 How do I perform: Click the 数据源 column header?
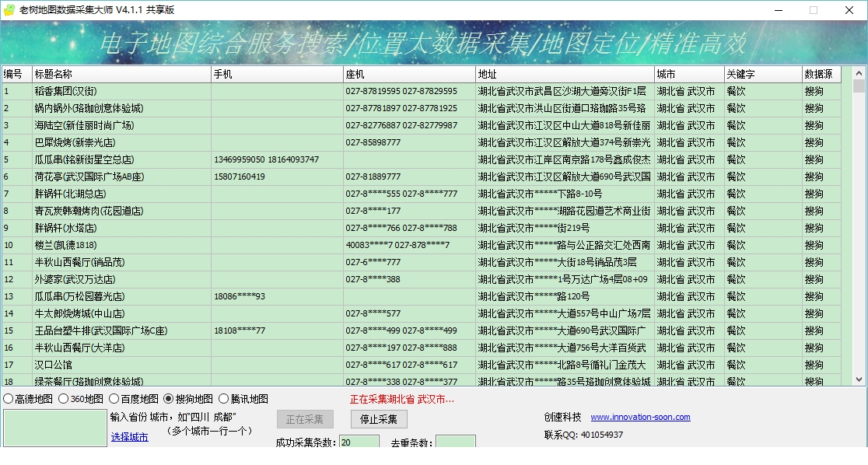821,74
